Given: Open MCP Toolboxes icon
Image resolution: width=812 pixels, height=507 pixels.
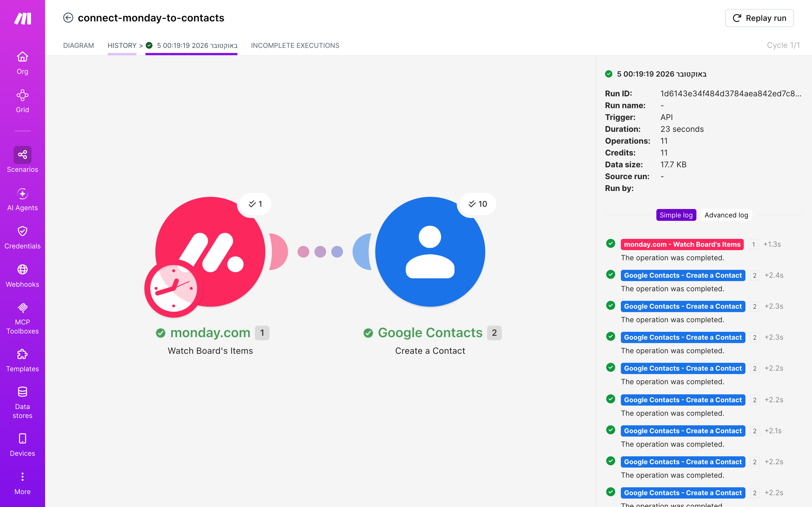Looking at the screenshot, I should coord(23,308).
